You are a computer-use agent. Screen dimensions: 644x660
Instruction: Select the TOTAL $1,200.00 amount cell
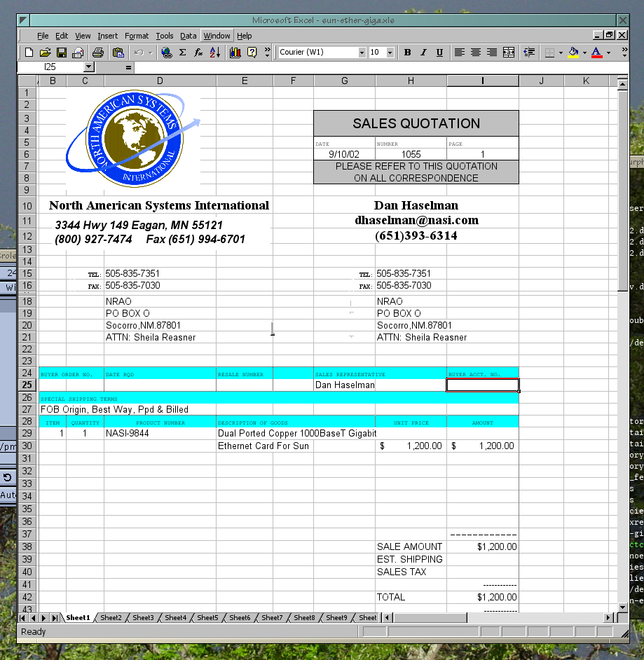point(483,597)
